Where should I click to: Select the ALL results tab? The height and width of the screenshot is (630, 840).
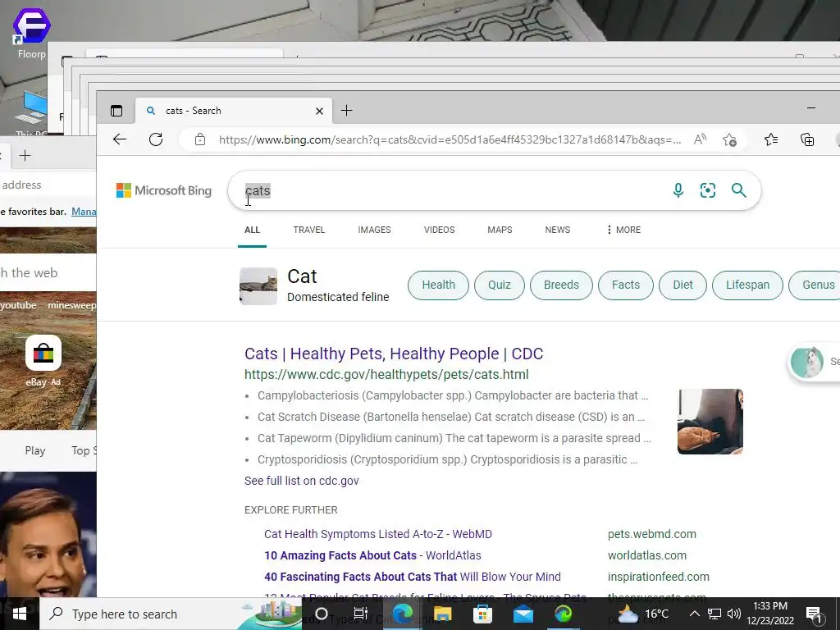[253, 230]
